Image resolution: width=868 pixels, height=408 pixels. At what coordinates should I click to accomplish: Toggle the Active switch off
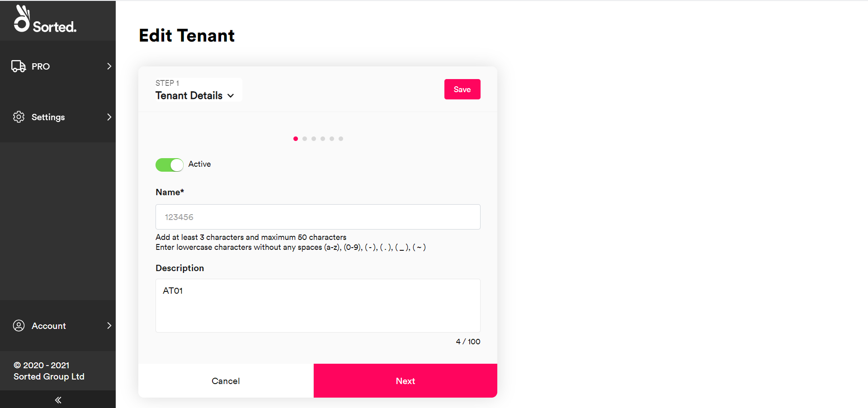pyautogui.click(x=170, y=164)
